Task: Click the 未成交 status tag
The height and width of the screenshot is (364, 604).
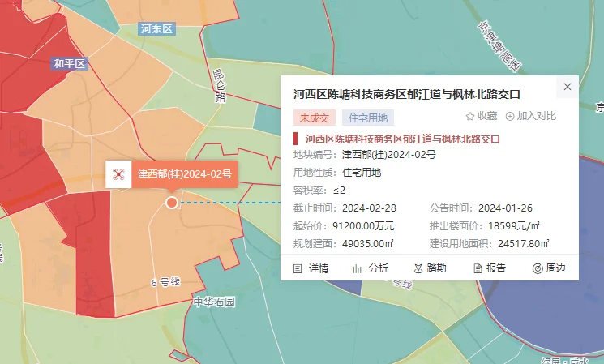Action: tap(314, 117)
